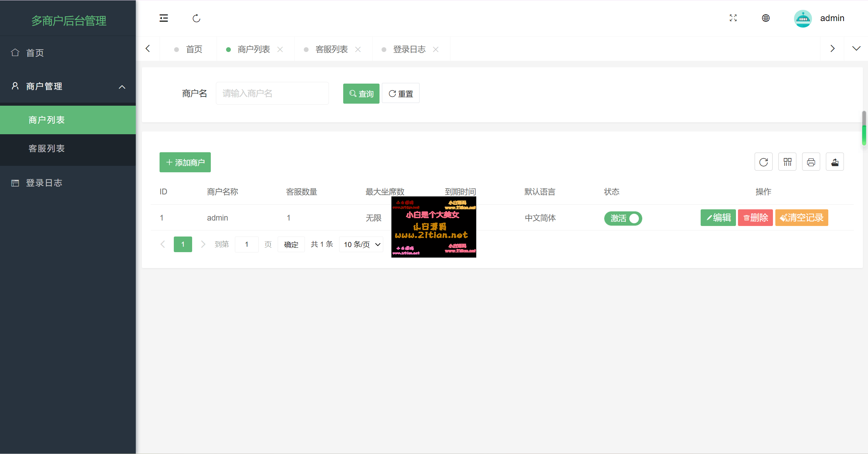Open the column filter grid icon
The width and height of the screenshot is (868, 454).
point(787,162)
